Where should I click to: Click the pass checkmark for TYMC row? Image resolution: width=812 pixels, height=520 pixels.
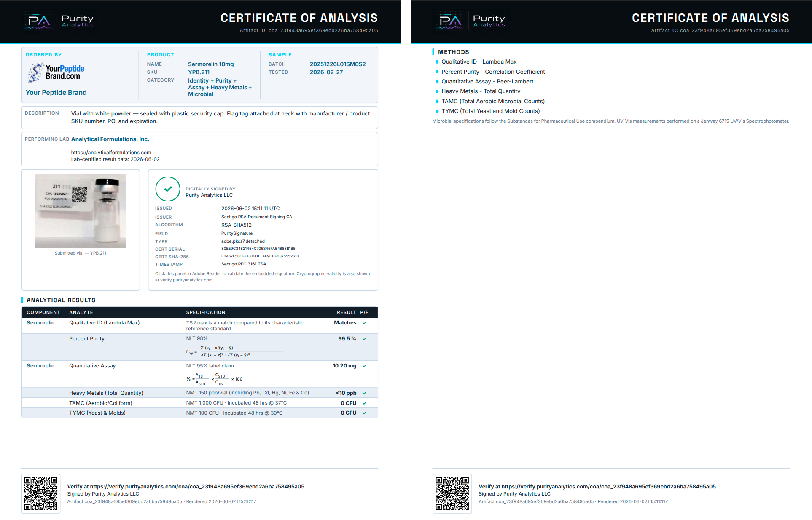coord(364,413)
